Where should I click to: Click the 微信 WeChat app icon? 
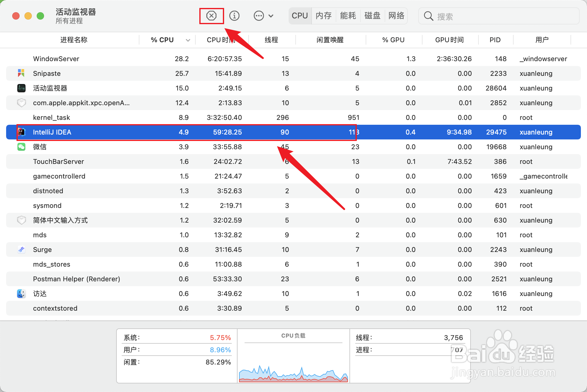[21, 147]
